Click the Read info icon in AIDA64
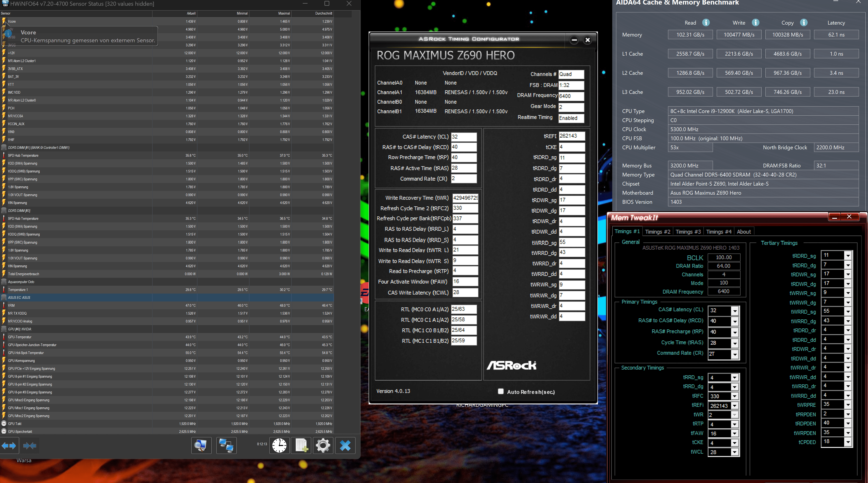 click(x=706, y=23)
